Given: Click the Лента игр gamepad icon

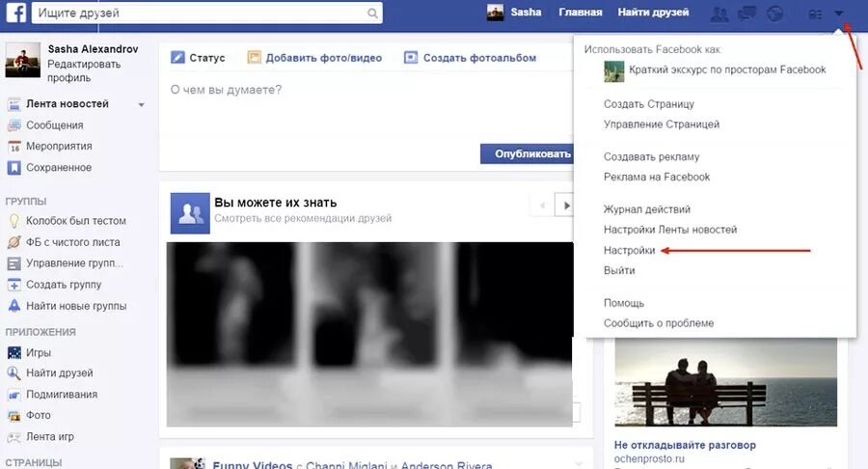Looking at the screenshot, I should tap(14, 437).
